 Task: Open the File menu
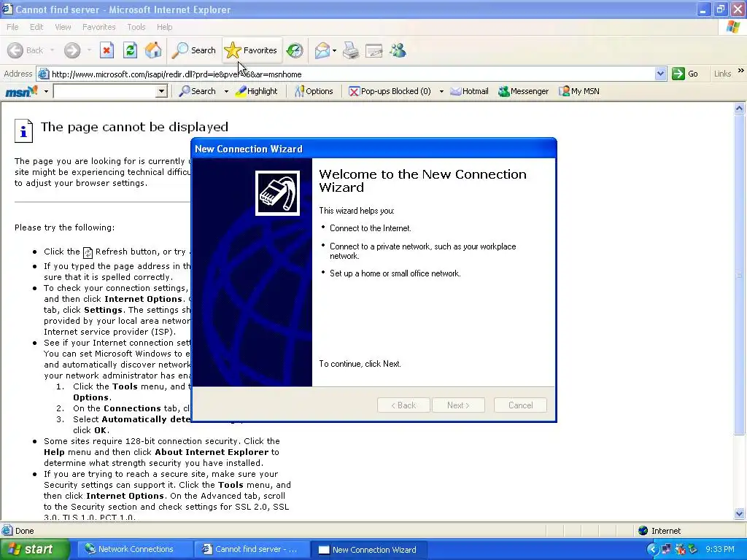[12, 27]
